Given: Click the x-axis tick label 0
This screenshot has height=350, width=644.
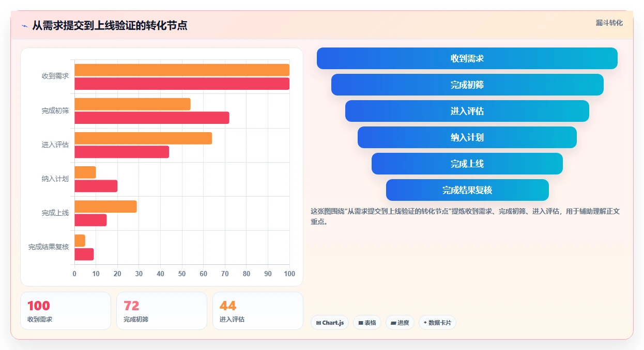Looking at the screenshot, I should coord(74,274).
